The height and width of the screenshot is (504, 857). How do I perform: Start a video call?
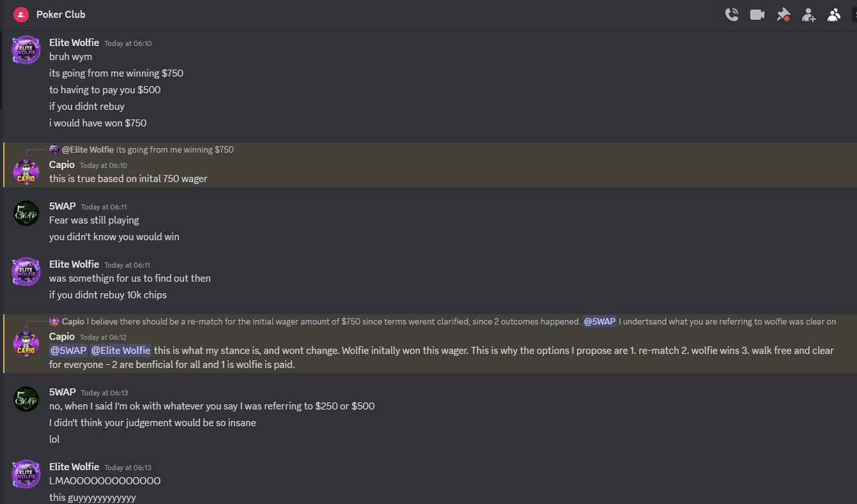[757, 15]
